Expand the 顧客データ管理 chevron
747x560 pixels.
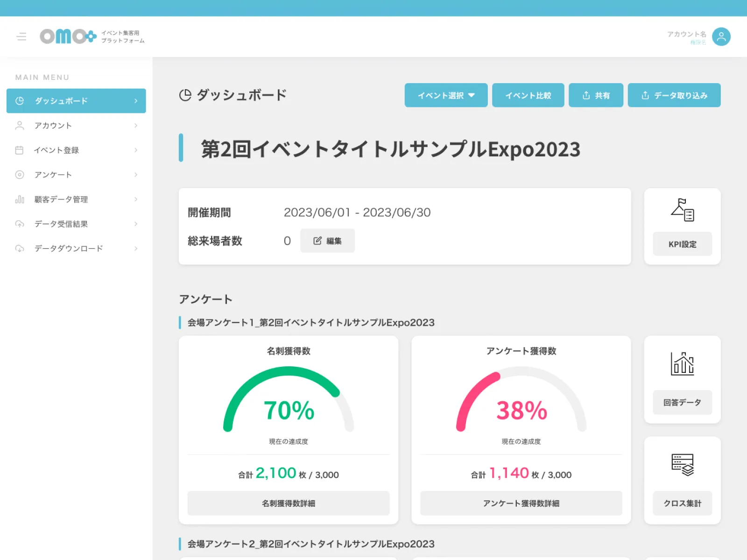[x=136, y=199]
